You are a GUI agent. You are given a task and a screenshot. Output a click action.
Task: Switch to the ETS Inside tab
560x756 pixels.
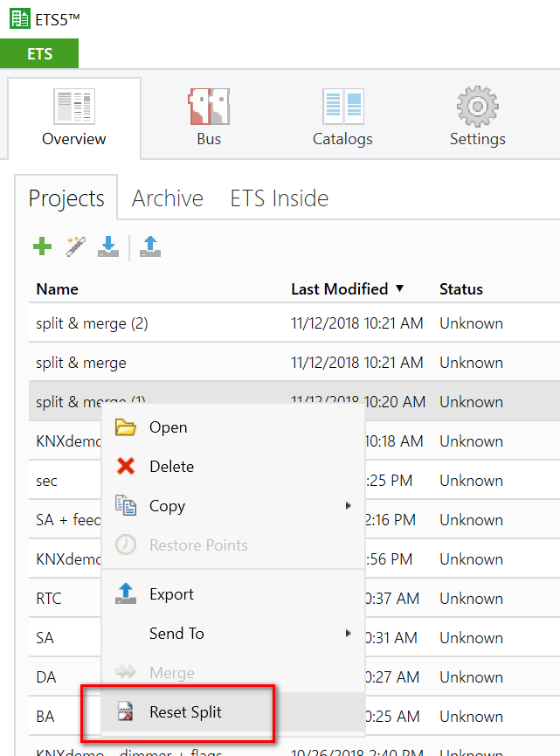279,198
